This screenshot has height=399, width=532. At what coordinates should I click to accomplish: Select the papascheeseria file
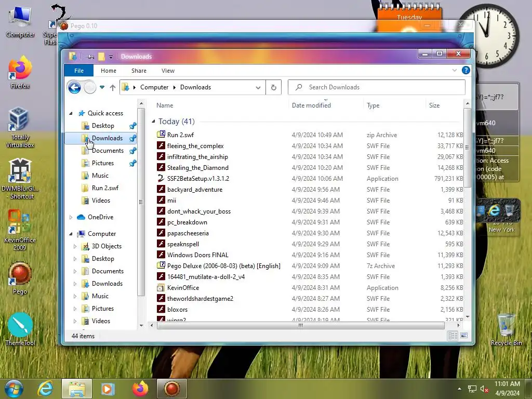point(188,233)
